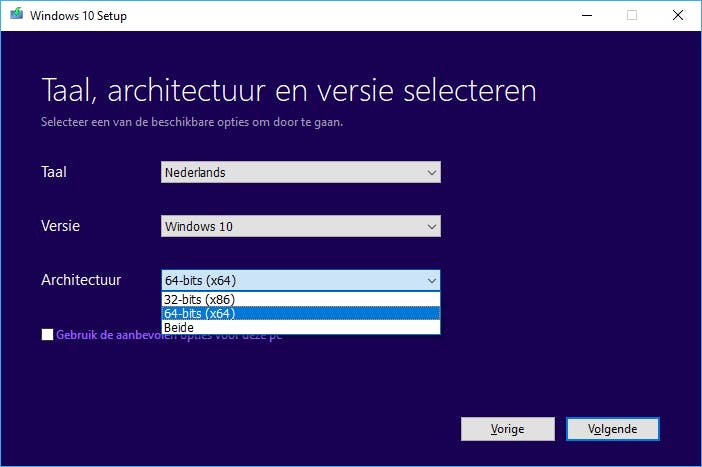Continue with the Volgende button
Image resolution: width=702 pixels, height=467 pixels.
point(613,428)
